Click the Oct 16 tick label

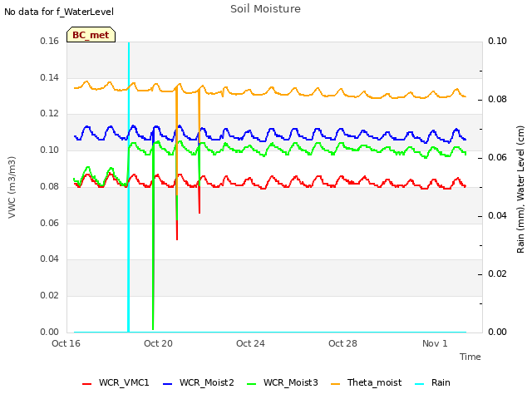[66, 343]
